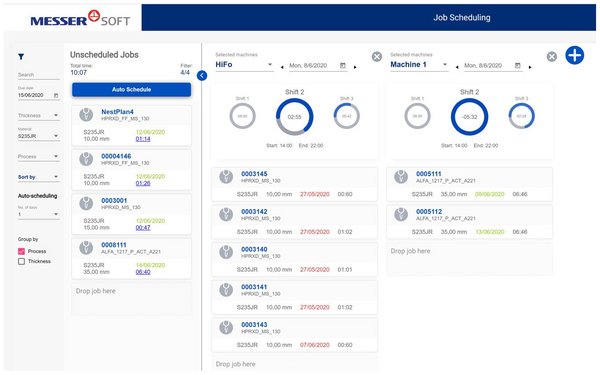
Task: Open the calendar icon beside HiFo date
Action: click(343, 65)
